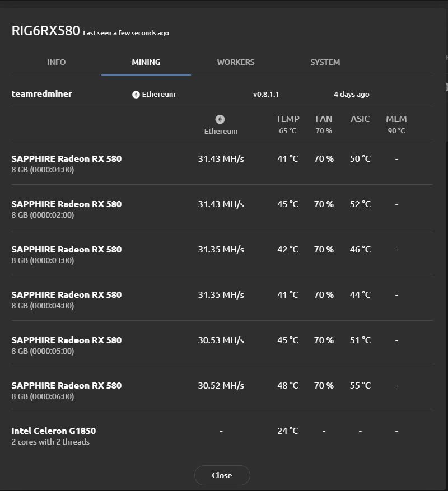Image resolution: width=448 pixels, height=491 pixels.
Task: Switch to the INFO tab
Action: pyautogui.click(x=56, y=62)
